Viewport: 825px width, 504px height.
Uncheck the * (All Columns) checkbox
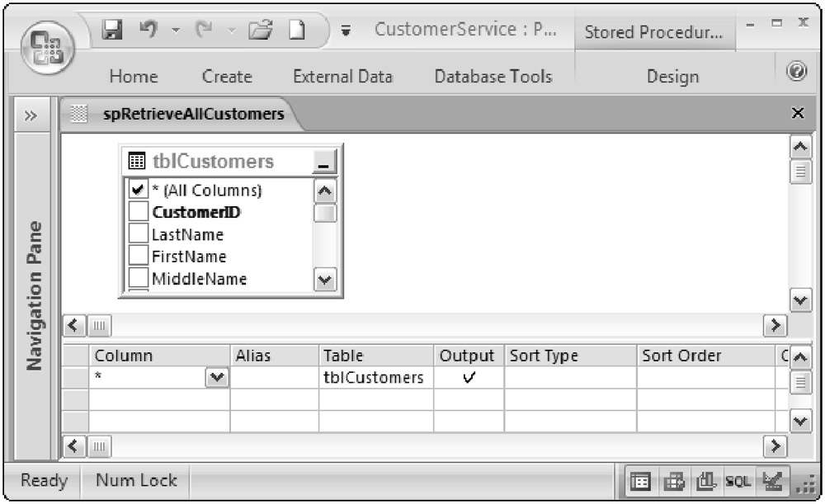point(138,191)
